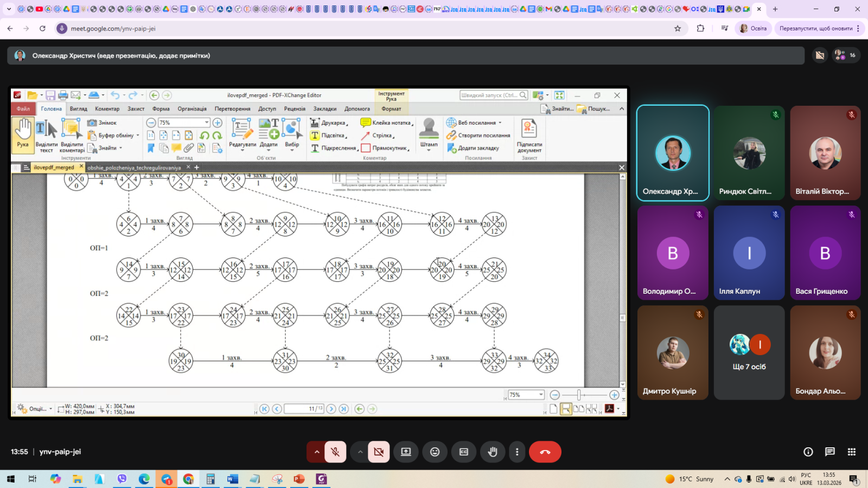Click the Перезапустити, щоб оновити button
Image resolution: width=868 pixels, height=488 pixels.
(x=815, y=28)
